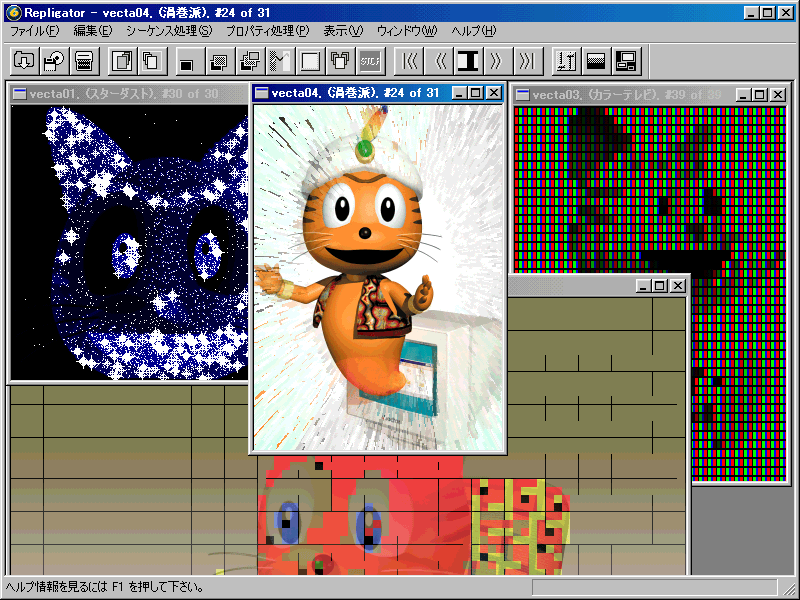The width and height of the screenshot is (800, 600).
Task: Click the copy pages toolbar icon
Action: [122, 61]
